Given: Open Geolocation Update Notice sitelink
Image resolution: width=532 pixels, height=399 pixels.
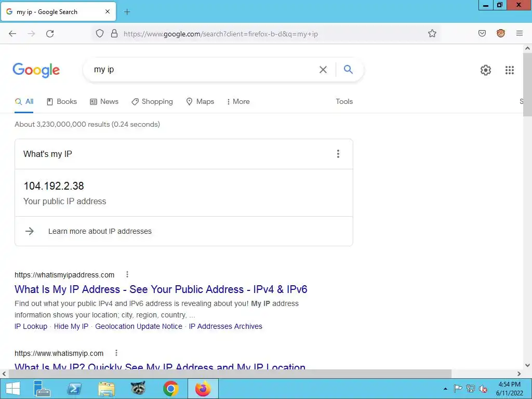Looking at the screenshot, I should pos(138,326).
